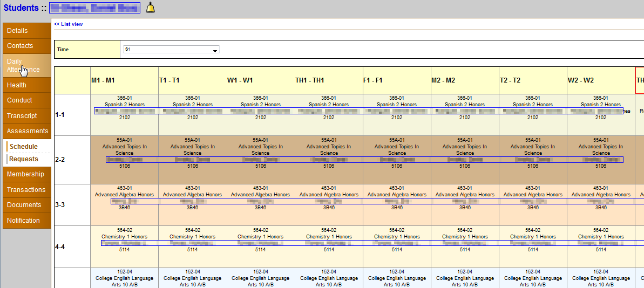Image resolution: width=644 pixels, height=288 pixels.
Task: Open the Documents side tab
Action: coord(26,205)
